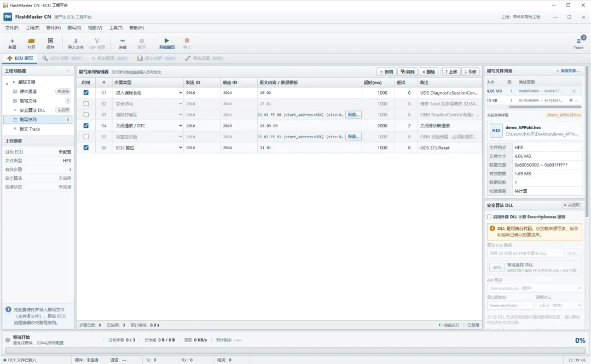This screenshot has height=364, width=591.
Task: Open the Trace panel icon at top right
Action: (578, 40)
